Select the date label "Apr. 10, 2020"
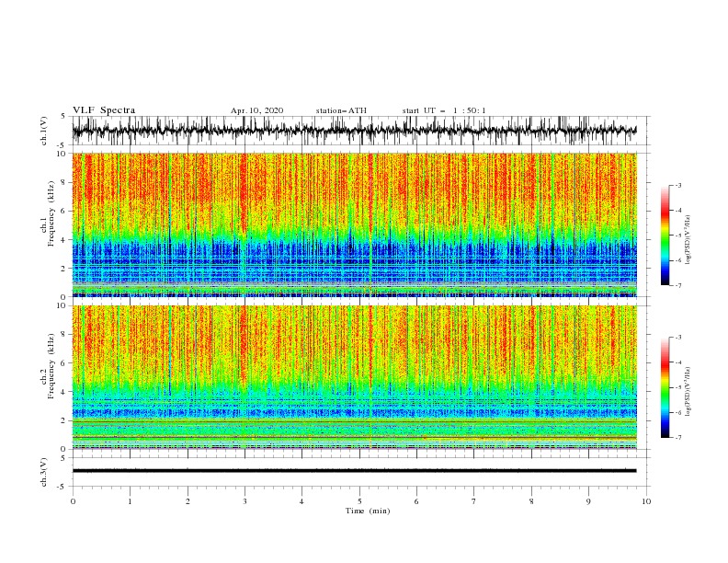728x563 pixels. pyautogui.click(x=256, y=110)
